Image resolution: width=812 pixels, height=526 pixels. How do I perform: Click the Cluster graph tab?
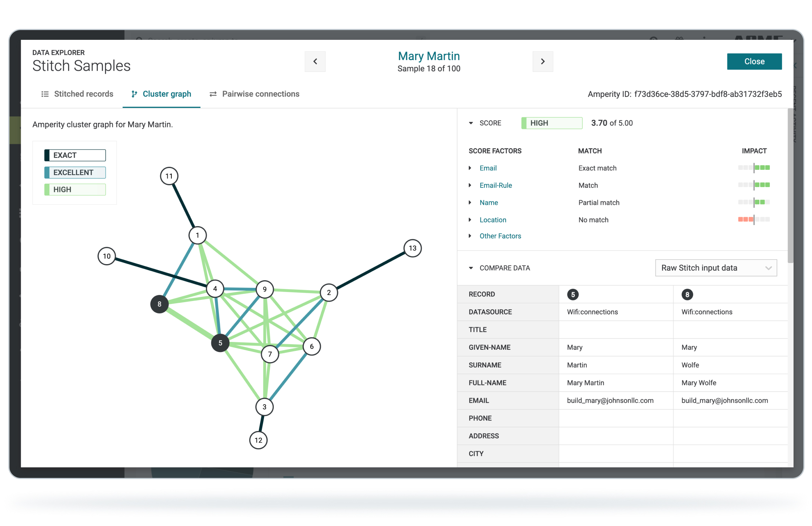coord(161,94)
